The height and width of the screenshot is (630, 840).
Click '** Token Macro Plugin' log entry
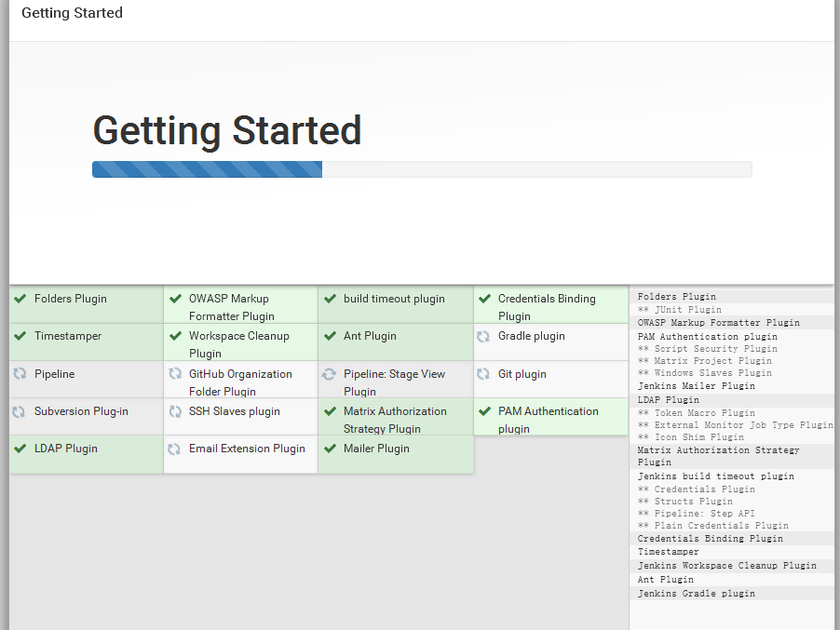[x=697, y=413]
